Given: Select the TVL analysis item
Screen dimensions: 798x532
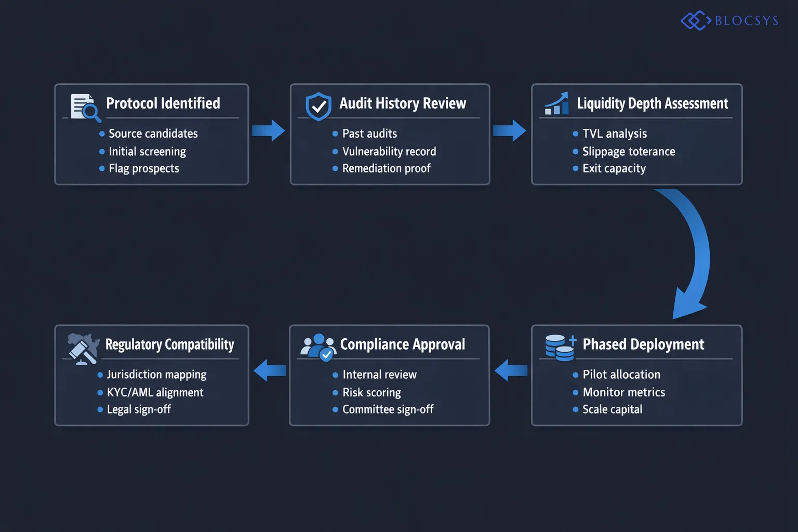Looking at the screenshot, I should 614,134.
